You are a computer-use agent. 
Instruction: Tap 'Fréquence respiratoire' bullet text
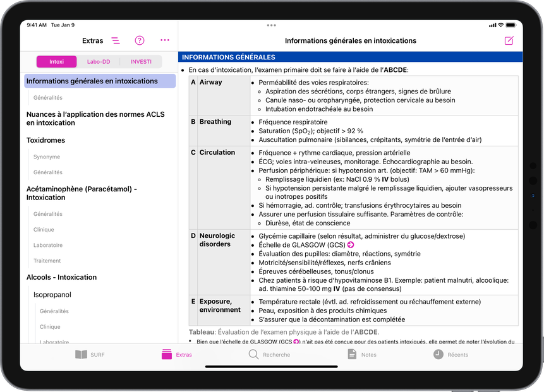pyautogui.click(x=293, y=122)
